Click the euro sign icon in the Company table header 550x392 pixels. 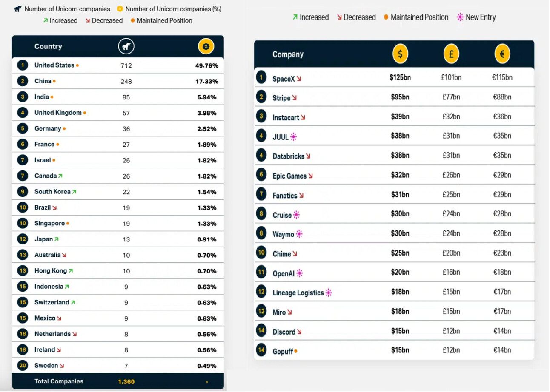(x=502, y=54)
